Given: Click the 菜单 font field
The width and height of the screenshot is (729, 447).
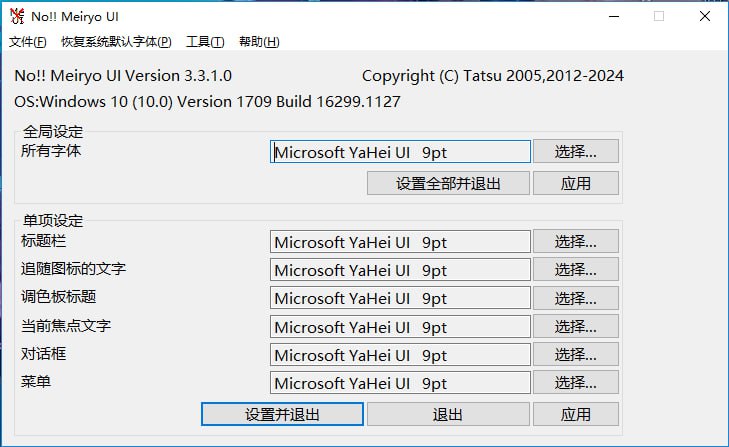Looking at the screenshot, I should point(400,383).
